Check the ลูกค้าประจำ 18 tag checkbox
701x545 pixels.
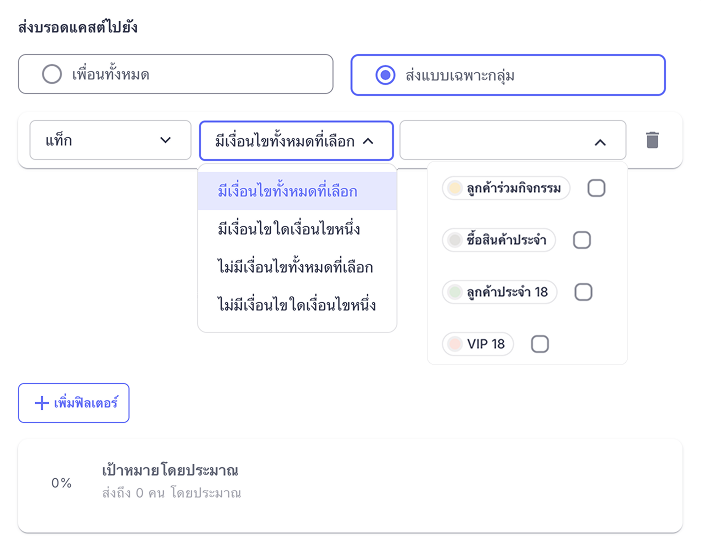(x=584, y=292)
